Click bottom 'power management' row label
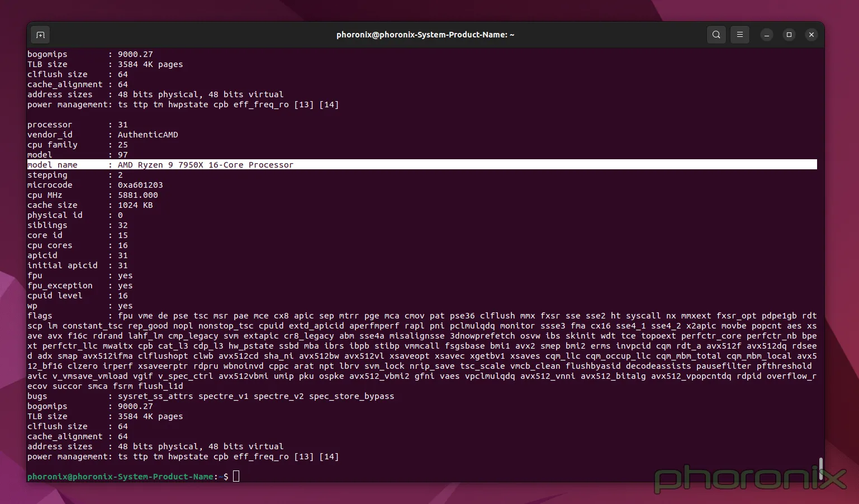Screen dimensions: 859x504 (x=68, y=457)
